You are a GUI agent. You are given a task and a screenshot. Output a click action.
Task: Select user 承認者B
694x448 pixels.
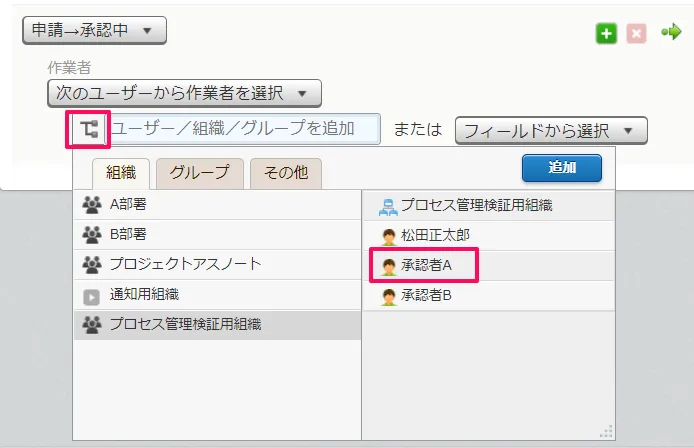(489, 296)
